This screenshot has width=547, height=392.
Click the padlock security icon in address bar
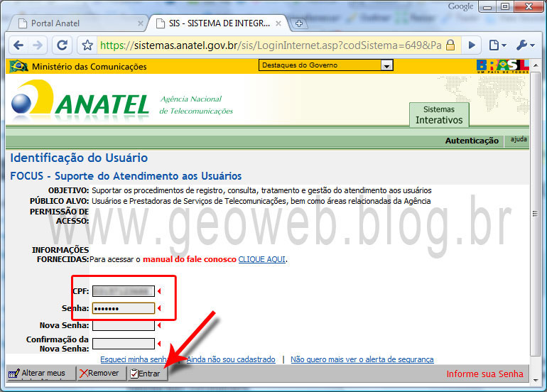[x=450, y=45]
